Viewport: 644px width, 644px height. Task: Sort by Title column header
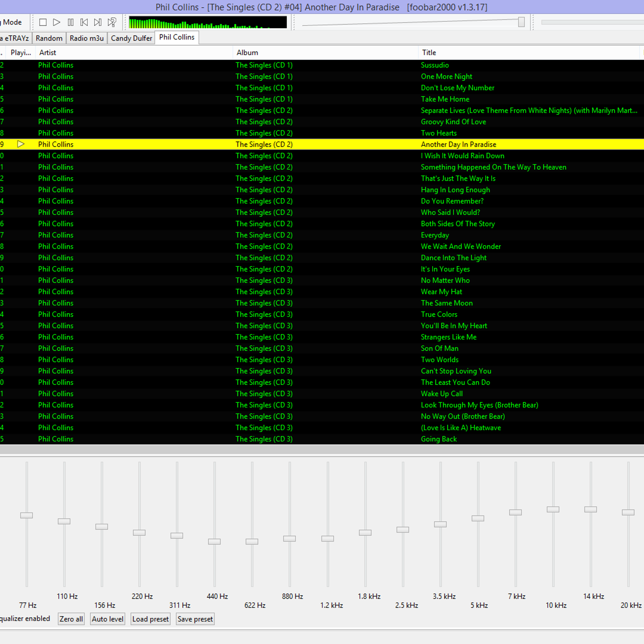coord(529,53)
